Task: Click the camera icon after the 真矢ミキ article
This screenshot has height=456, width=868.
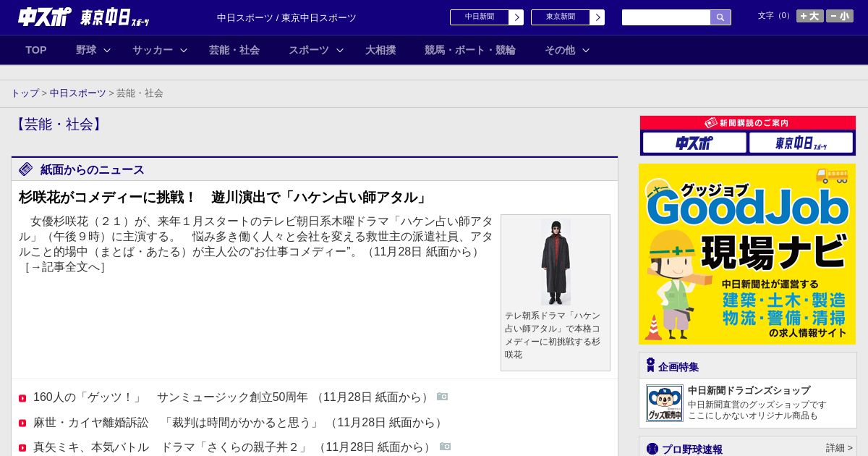Action: (445, 447)
